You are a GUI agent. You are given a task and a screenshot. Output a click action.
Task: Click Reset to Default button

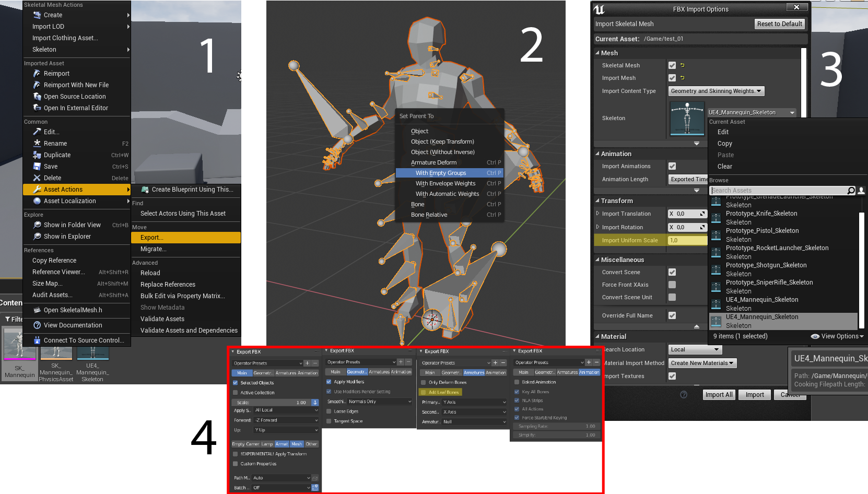point(780,24)
